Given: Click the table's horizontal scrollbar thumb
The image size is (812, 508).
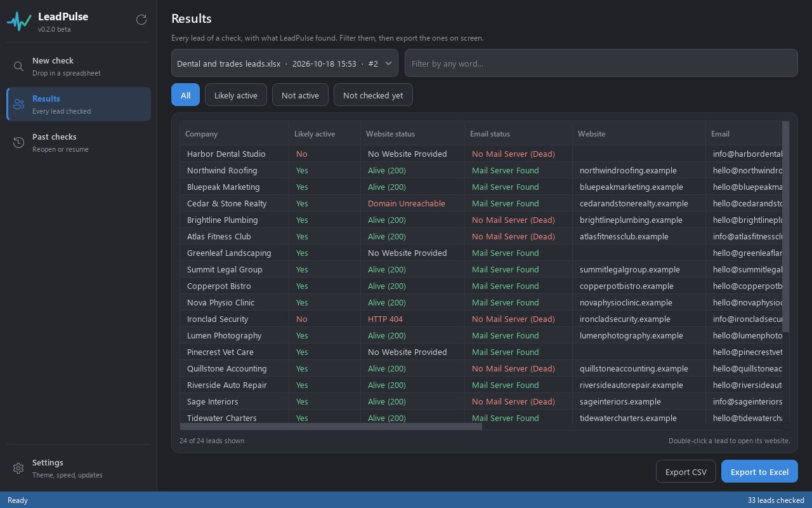Looking at the screenshot, I should tap(331, 427).
